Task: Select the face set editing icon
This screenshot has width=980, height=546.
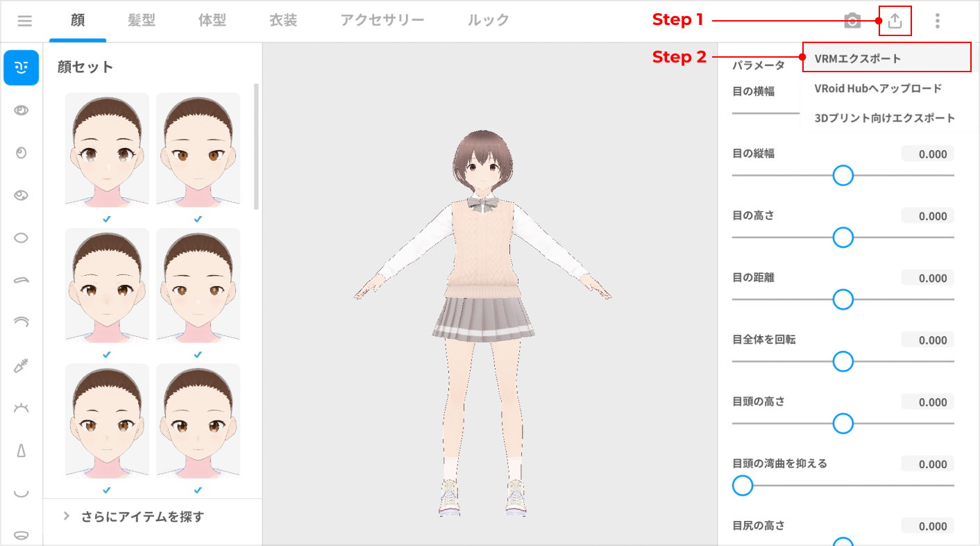Action: 22,67
